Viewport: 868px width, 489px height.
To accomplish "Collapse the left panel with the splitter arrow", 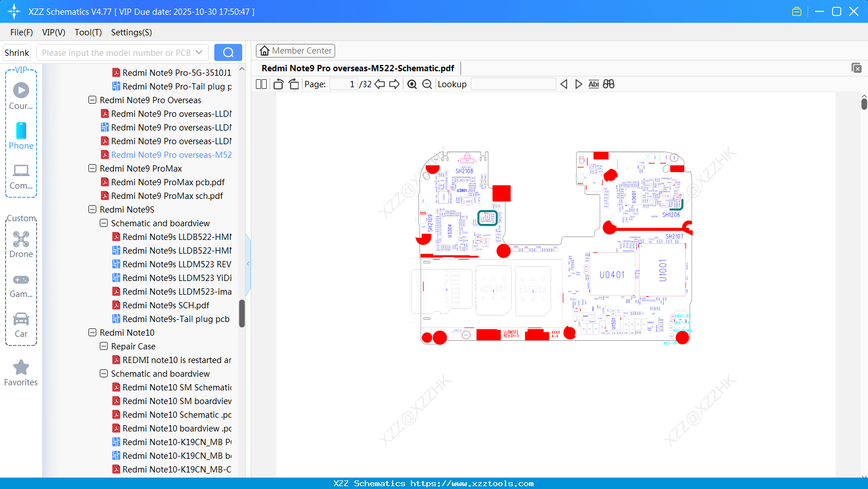I will coord(248,263).
